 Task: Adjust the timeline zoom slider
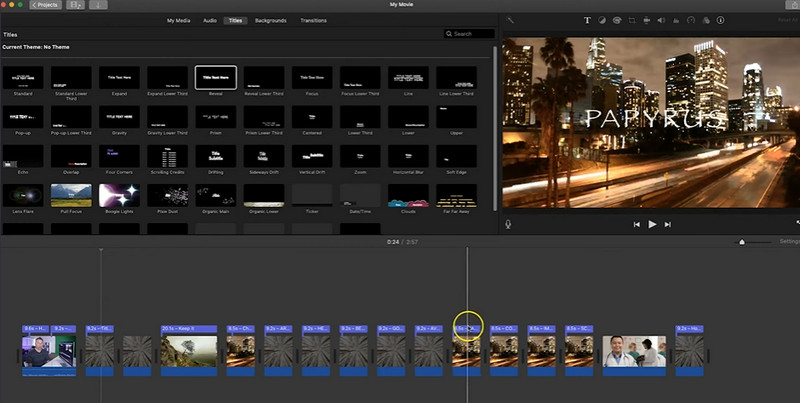[742, 242]
